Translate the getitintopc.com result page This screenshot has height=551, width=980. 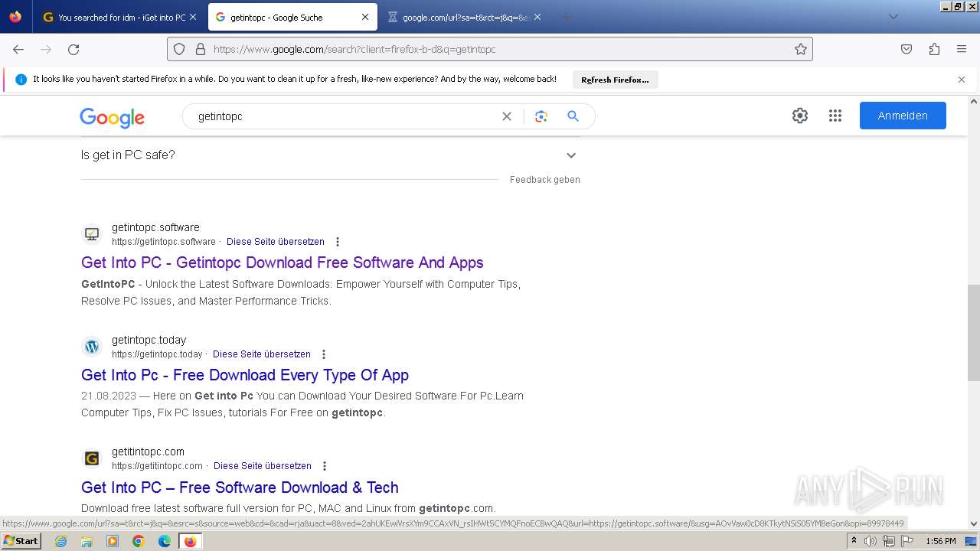[263, 466]
